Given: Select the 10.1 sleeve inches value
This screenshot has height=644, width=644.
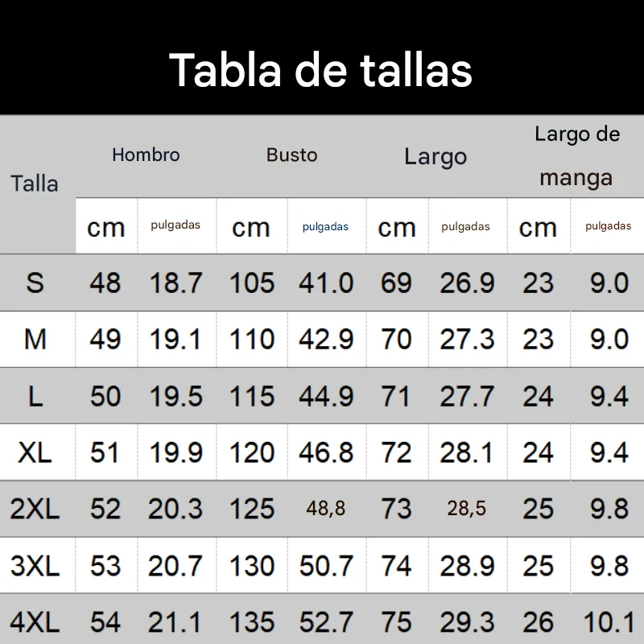Looking at the screenshot, I should [x=609, y=622].
